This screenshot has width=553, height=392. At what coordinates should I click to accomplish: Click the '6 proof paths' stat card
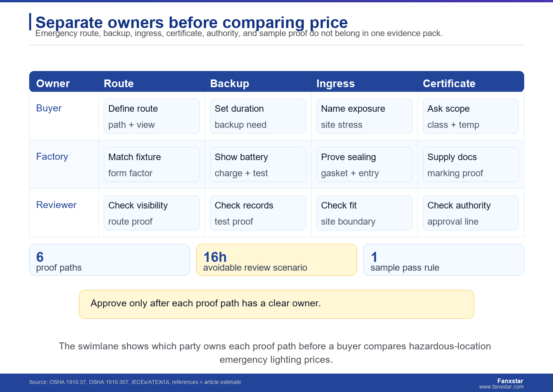[109, 260]
